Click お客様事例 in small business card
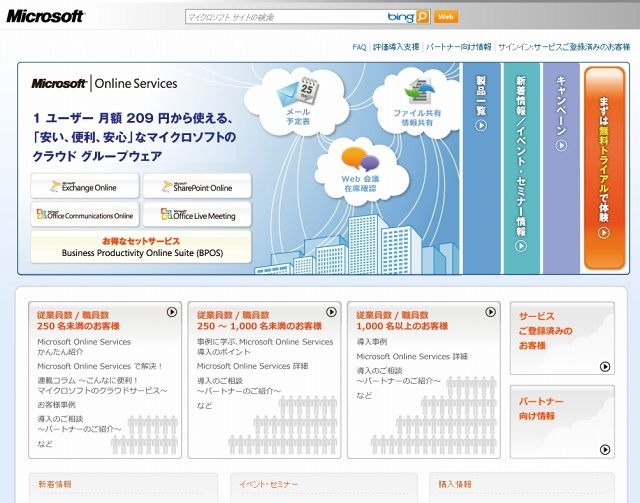The image size is (640, 503). point(56,405)
